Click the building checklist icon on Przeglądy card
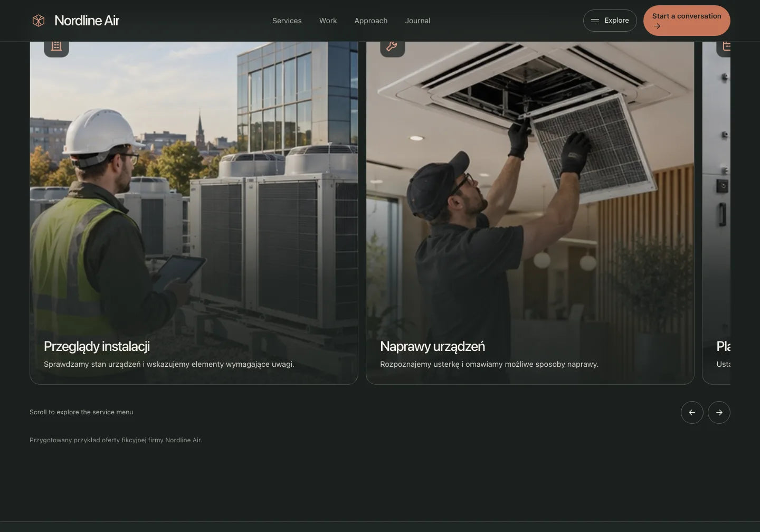 (56, 46)
